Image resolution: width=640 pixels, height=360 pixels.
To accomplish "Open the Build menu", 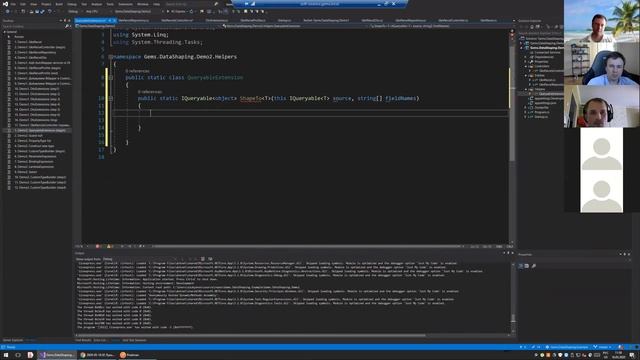I will coord(59,4).
